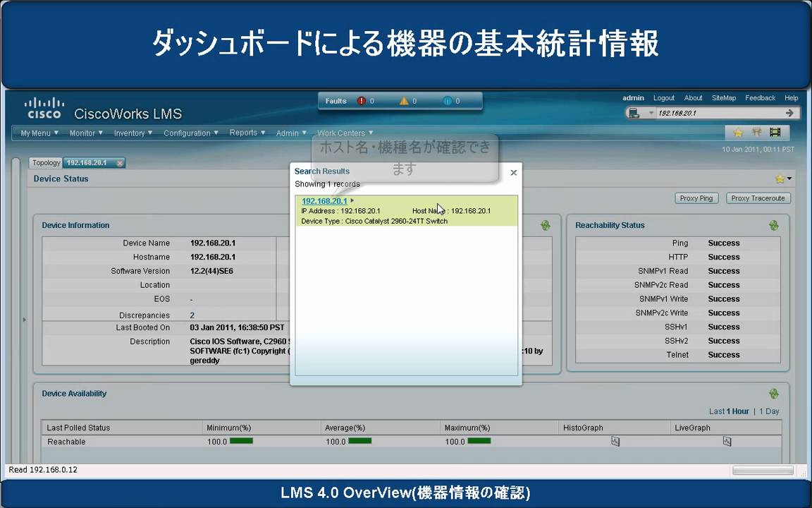The width and height of the screenshot is (812, 508).
Task: Open the search type device icon
Action: point(634,113)
